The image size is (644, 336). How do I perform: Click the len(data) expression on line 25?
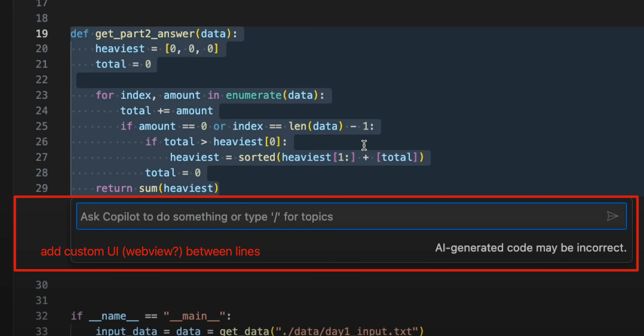[x=315, y=126]
